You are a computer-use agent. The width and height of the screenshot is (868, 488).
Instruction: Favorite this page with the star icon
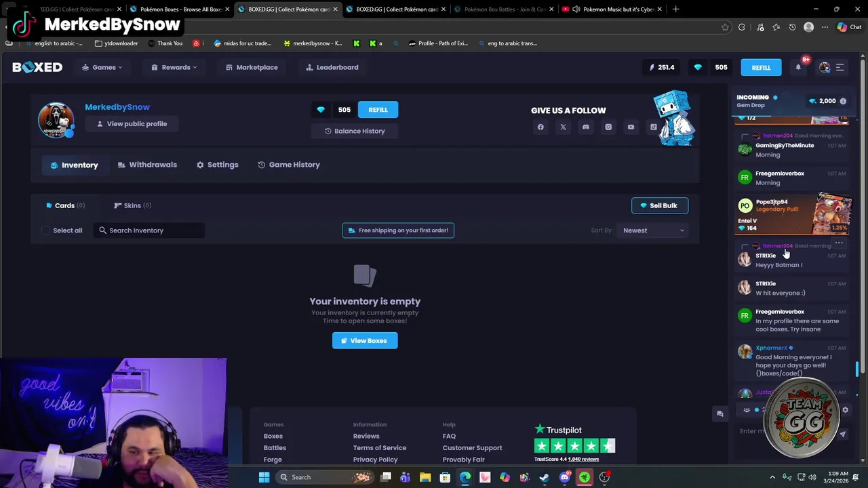(x=725, y=27)
